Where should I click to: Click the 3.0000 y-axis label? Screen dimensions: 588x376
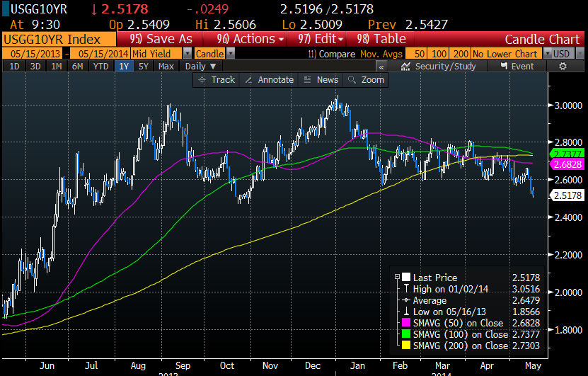pos(568,106)
